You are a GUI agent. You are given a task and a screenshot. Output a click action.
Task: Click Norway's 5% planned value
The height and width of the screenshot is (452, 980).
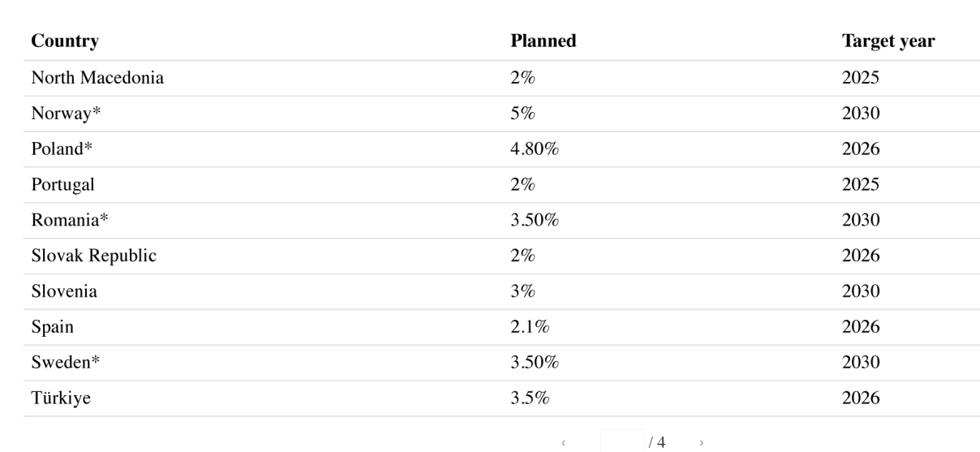tap(522, 114)
